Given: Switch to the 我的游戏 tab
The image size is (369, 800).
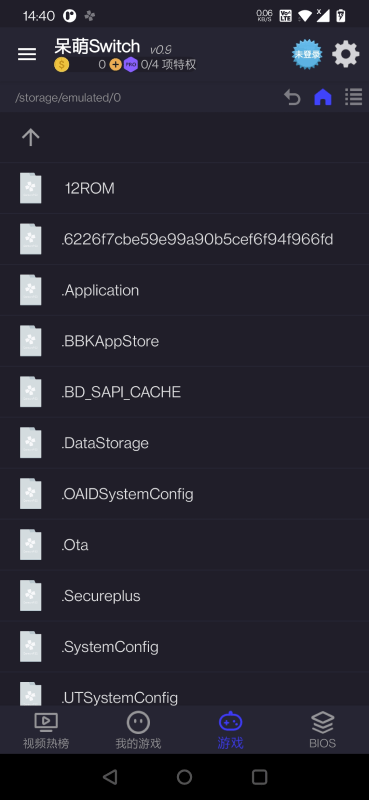Looking at the screenshot, I should [x=138, y=730].
